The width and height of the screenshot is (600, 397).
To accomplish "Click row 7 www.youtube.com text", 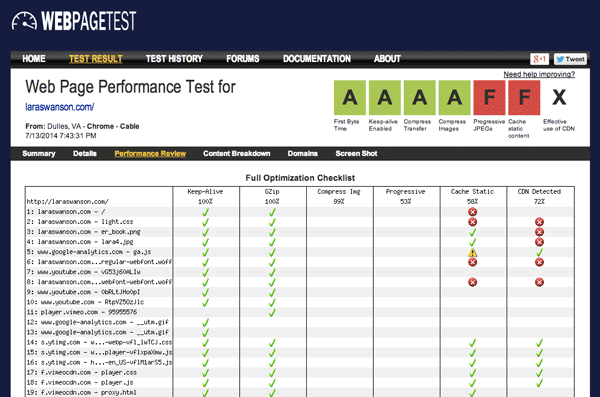I will pyautogui.click(x=83, y=272).
